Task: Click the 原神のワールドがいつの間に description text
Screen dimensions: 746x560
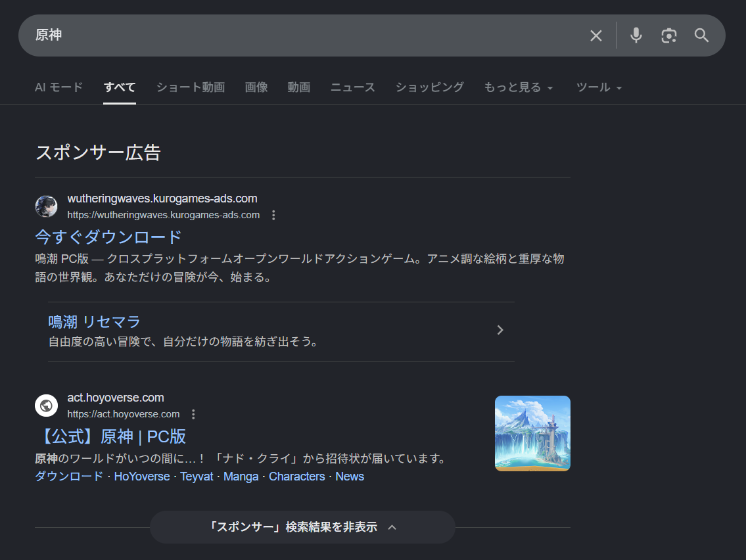Action: point(241,459)
